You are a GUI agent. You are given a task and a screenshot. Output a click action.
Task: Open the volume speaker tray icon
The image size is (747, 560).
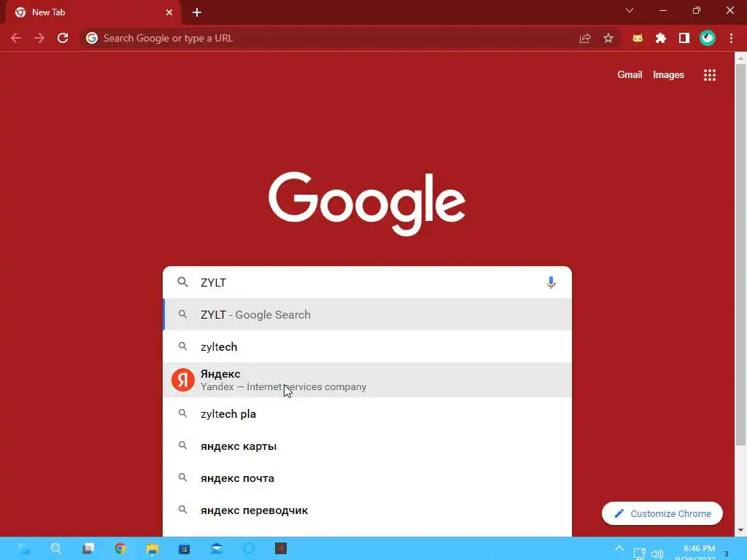657,554
